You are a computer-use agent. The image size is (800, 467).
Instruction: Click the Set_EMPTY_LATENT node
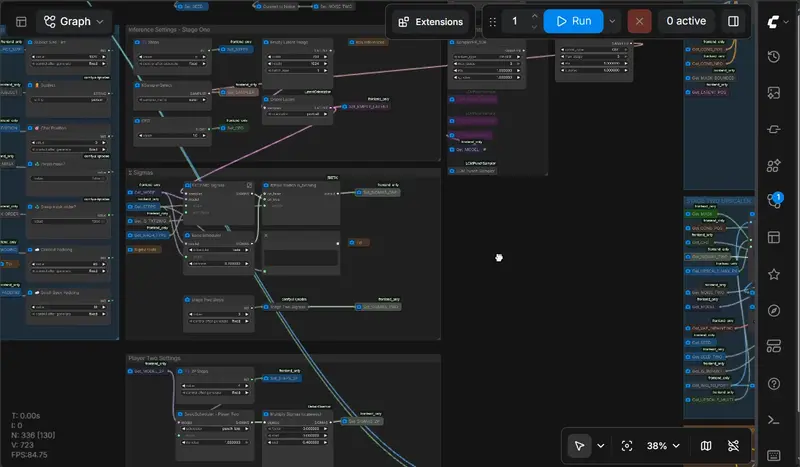tap(366, 107)
